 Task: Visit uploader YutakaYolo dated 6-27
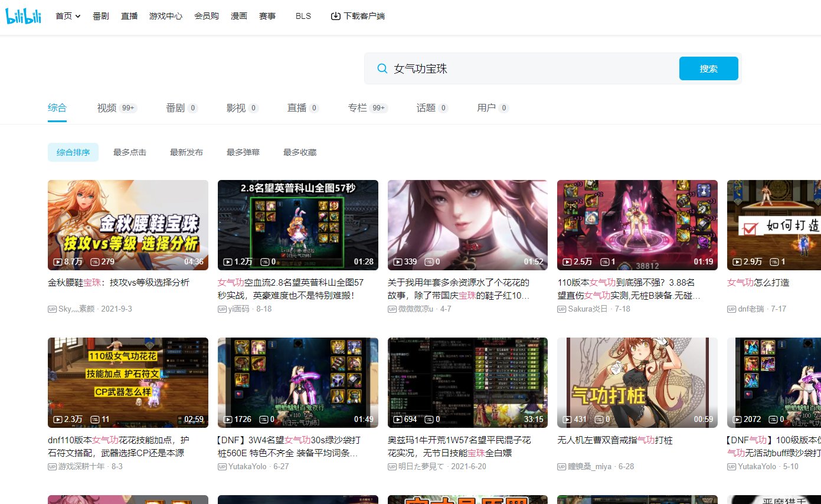[248, 466]
